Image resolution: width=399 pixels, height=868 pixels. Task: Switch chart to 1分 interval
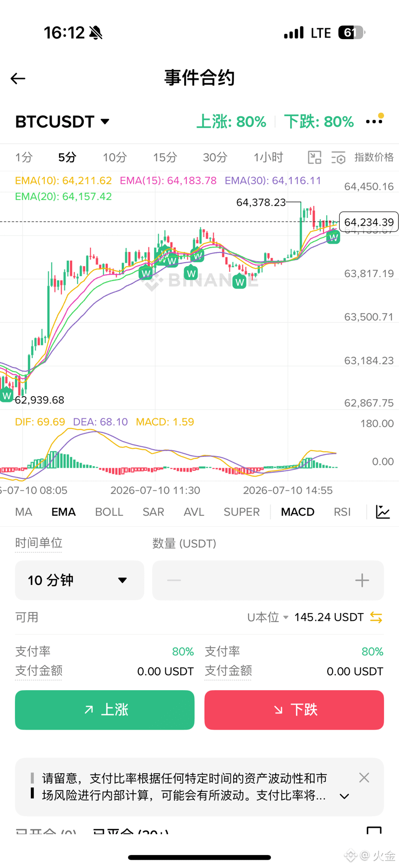(x=24, y=157)
